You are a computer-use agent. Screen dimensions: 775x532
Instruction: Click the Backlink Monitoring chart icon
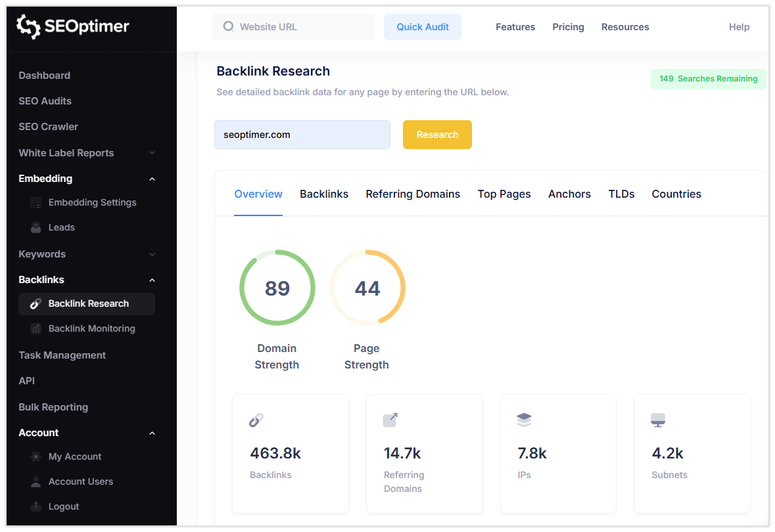tap(35, 328)
